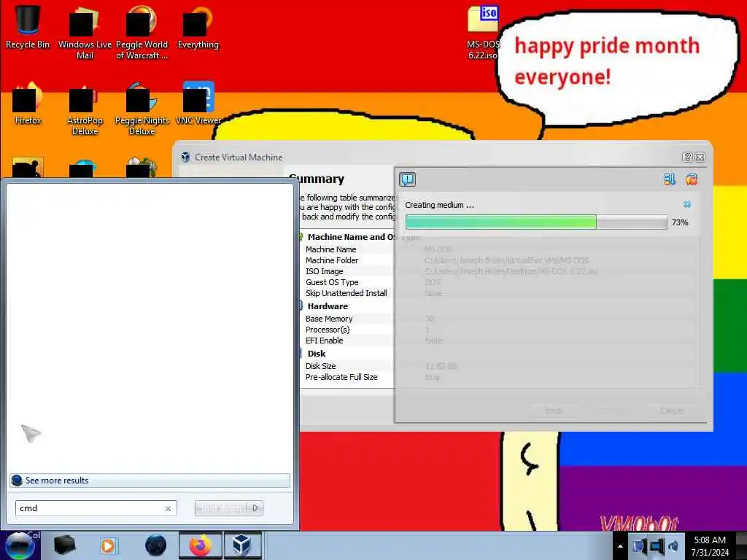Switch to VirtualBox on the taskbar
Image resolution: width=747 pixels, height=560 pixels.
242,545
